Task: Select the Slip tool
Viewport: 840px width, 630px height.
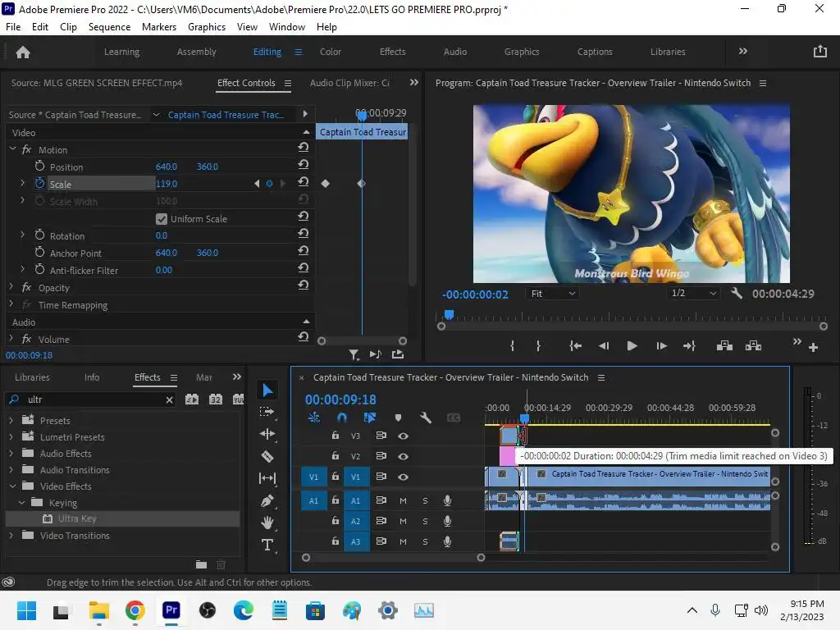Action: click(267, 478)
